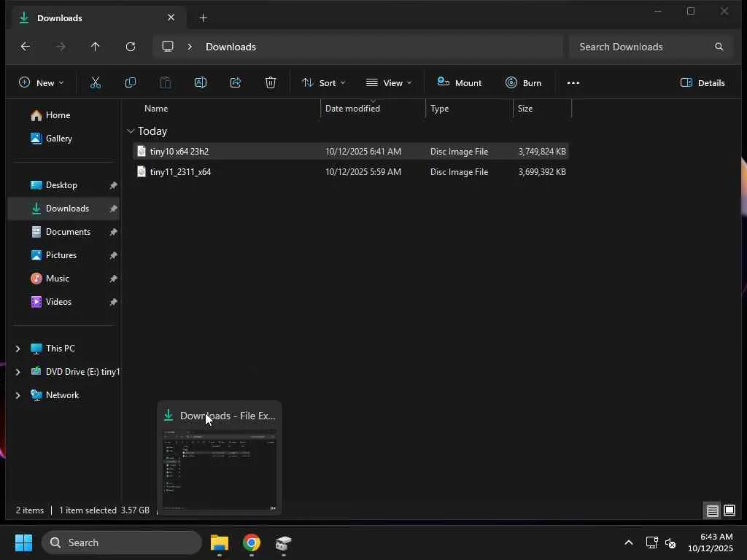Screen dimensions: 747x560
Task: Switch to large thumbnails view icon
Action: pos(729,510)
